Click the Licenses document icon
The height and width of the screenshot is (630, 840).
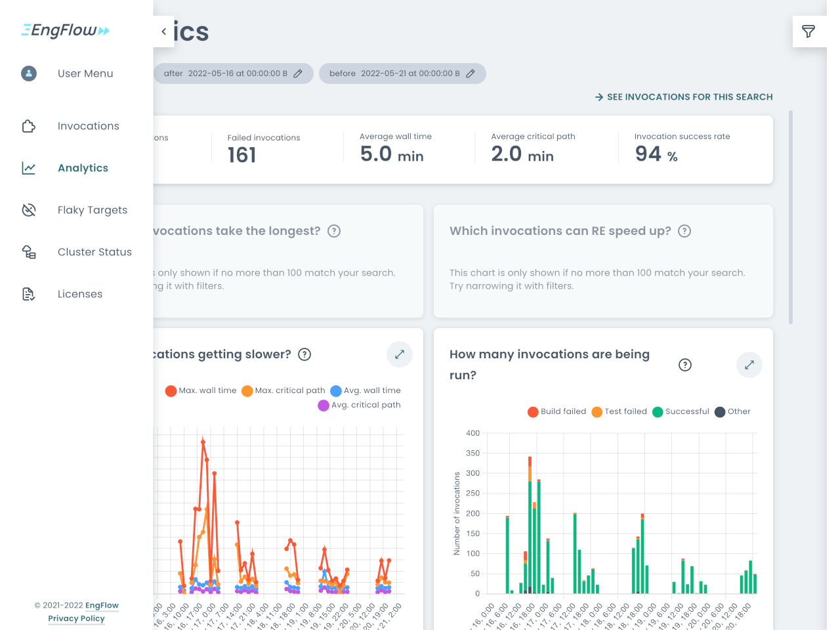pos(29,294)
